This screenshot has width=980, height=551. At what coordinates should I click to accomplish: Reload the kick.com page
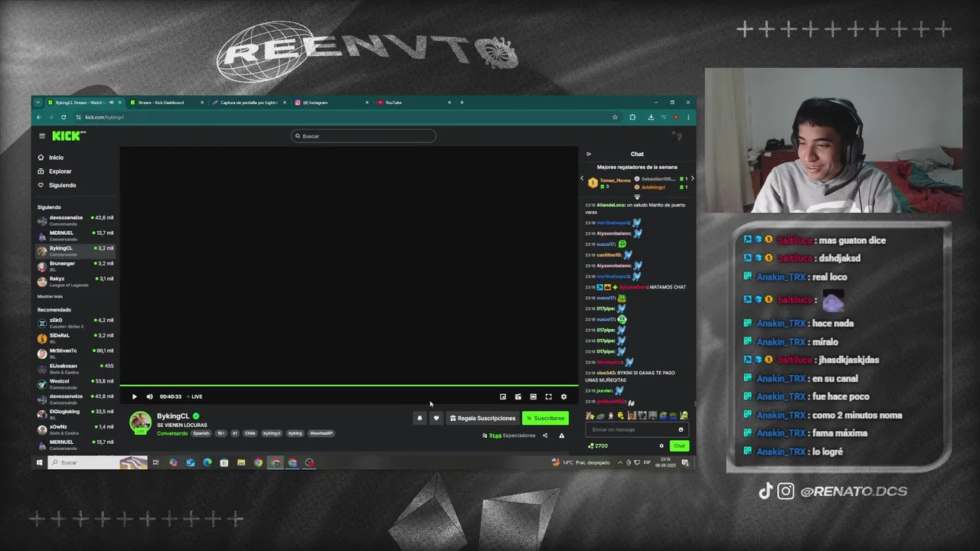[x=64, y=117]
